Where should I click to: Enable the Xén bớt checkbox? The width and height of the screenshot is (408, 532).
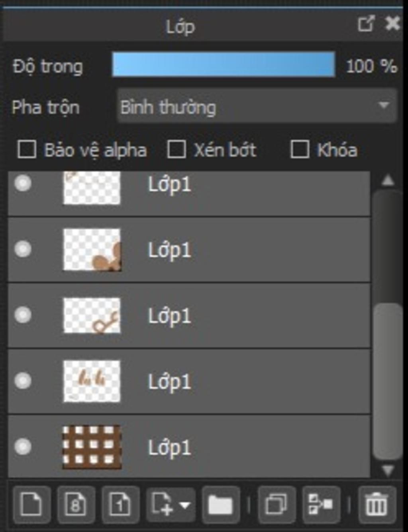click(176, 150)
